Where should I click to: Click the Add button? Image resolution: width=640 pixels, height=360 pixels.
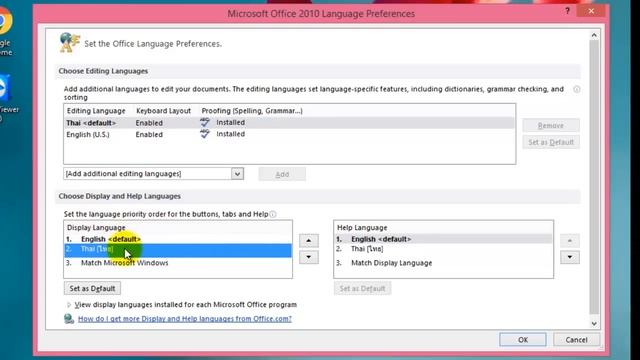click(282, 174)
